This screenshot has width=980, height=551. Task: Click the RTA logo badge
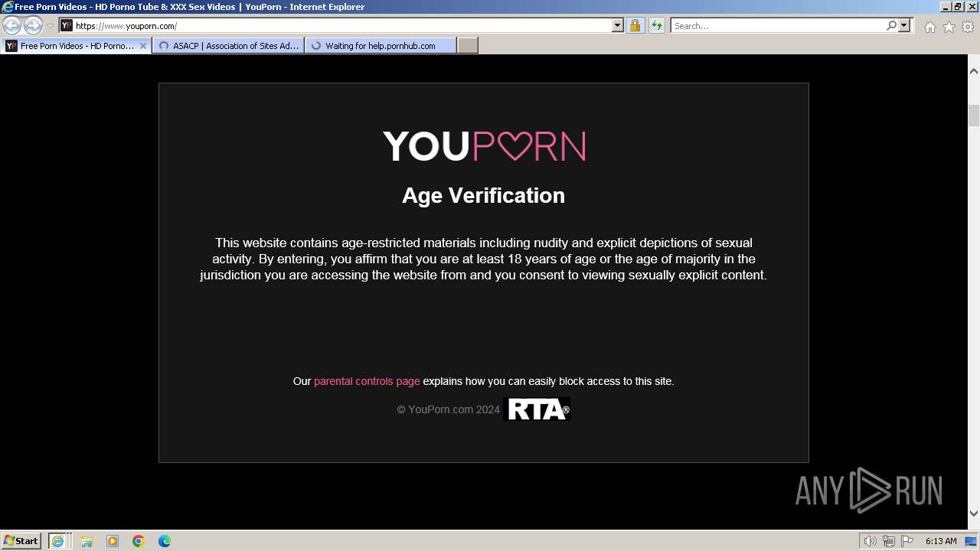point(537,409)
